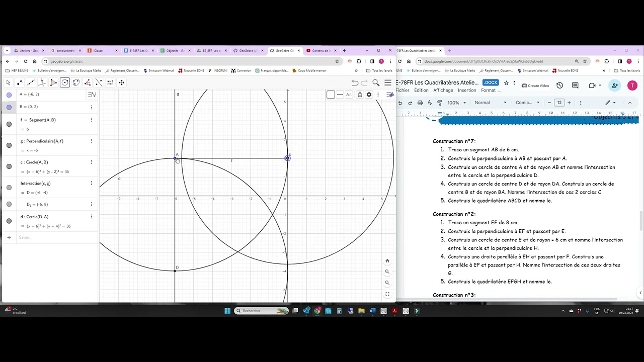Image resolution: width=644 pixels, height=362 pixels.
Task: Open Windows Start menu
Action: click(227, 311)
